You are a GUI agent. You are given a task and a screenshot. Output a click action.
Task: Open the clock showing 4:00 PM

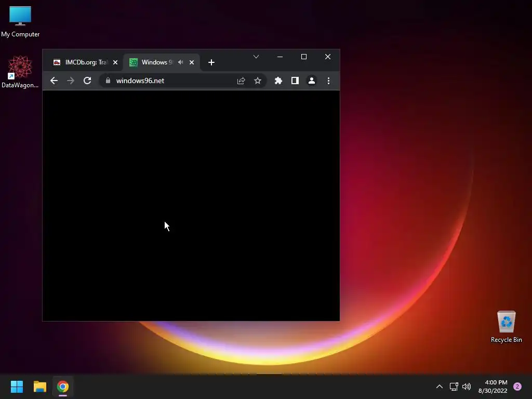coord(493,387)
